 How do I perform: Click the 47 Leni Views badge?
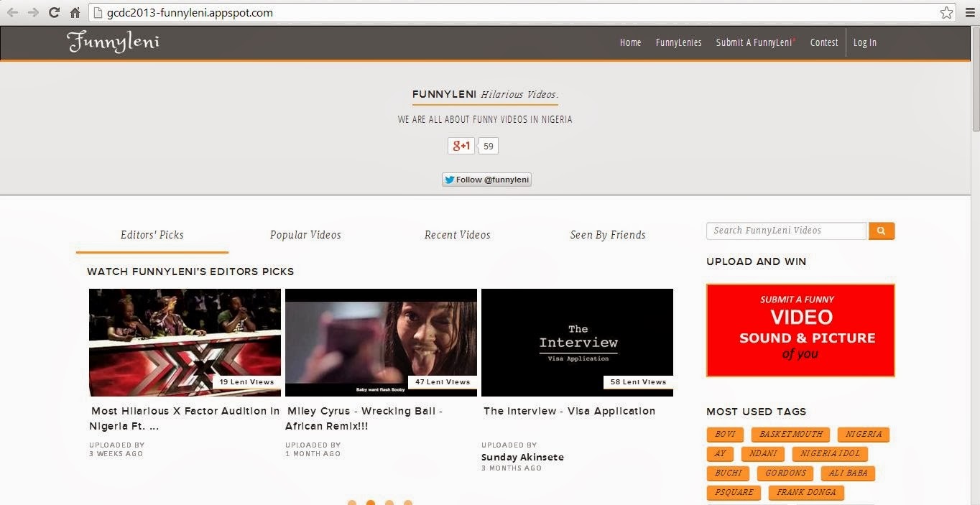tap(443, 382)
